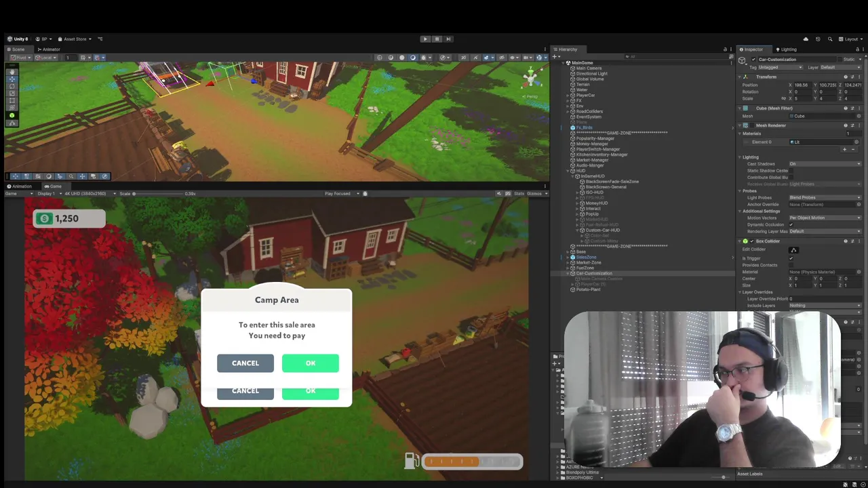Open the Undo History clock icon
This screenshot has height=488, width=868.
[x=818, y=39]
